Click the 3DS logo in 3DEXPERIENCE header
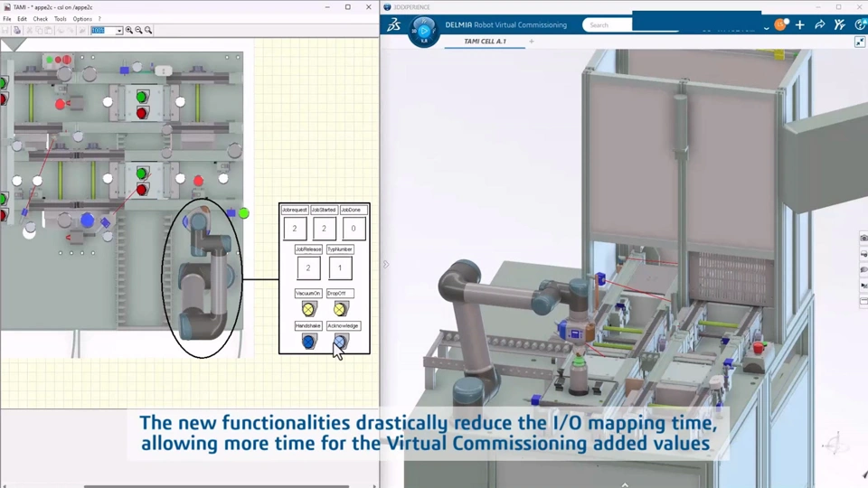Viewport: 868px width, 488px height. click(393, 25)
